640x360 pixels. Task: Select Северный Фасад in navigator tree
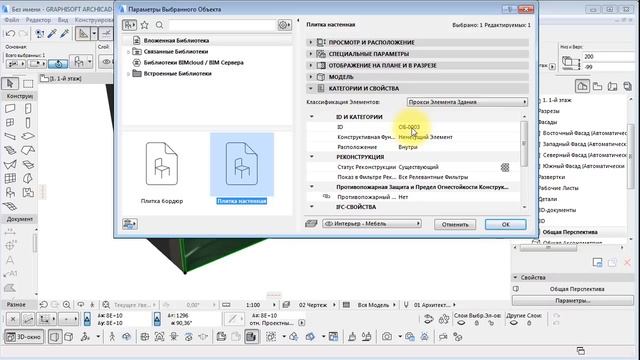pyautogui.click(x=584, y=155)
